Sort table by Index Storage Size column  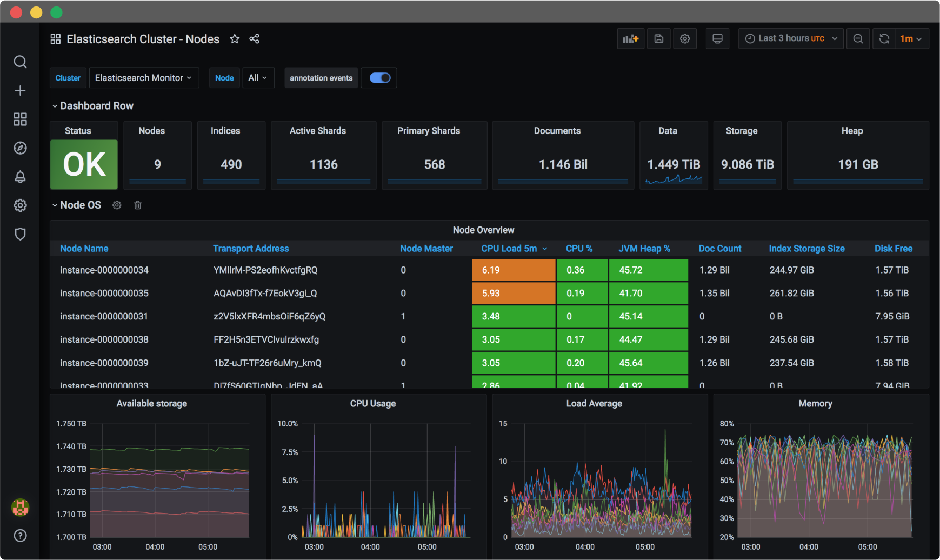point(806,249)
